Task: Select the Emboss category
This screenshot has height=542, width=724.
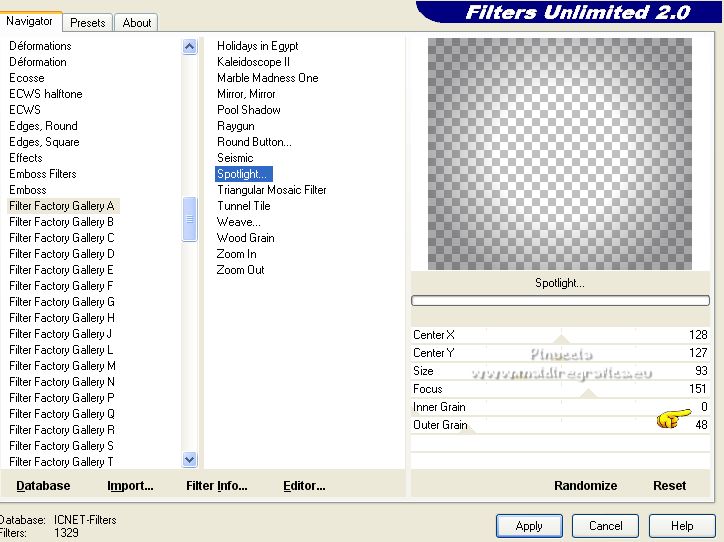Action: [28, 190]
